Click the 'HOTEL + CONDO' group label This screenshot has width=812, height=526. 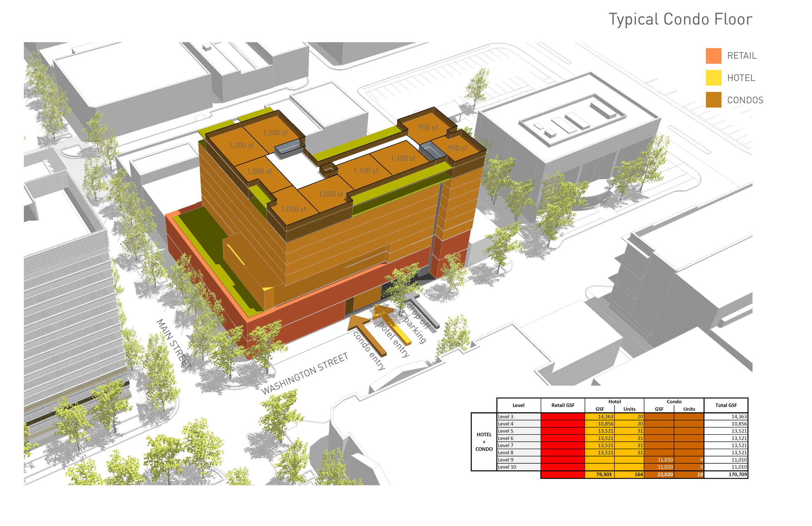click(x=484, y=442)
